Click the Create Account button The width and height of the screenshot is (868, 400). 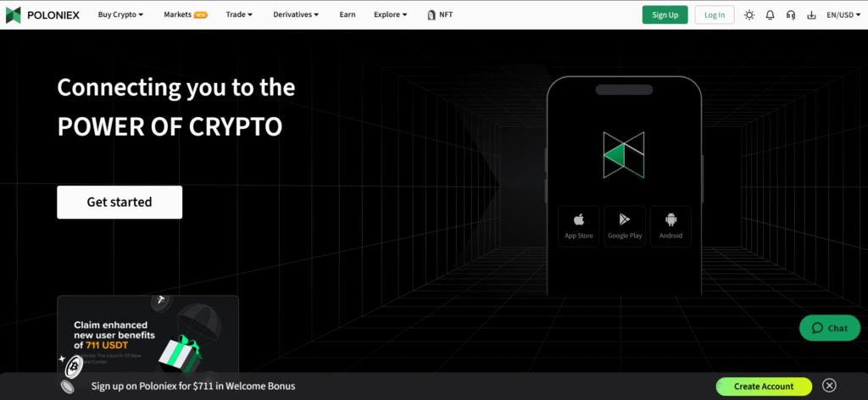click(x=764, y=386)
